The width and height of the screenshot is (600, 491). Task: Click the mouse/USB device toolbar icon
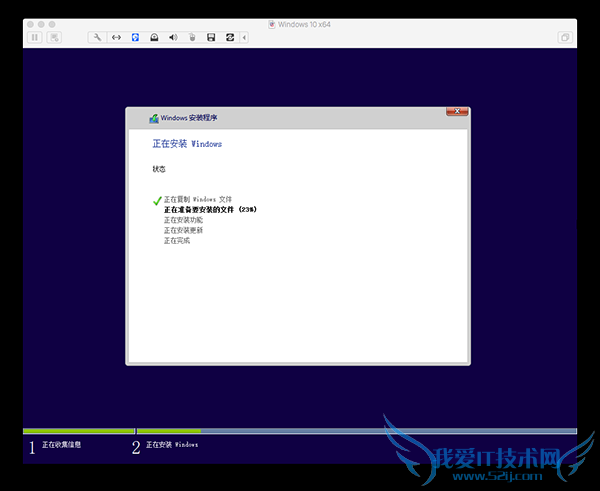192,37
